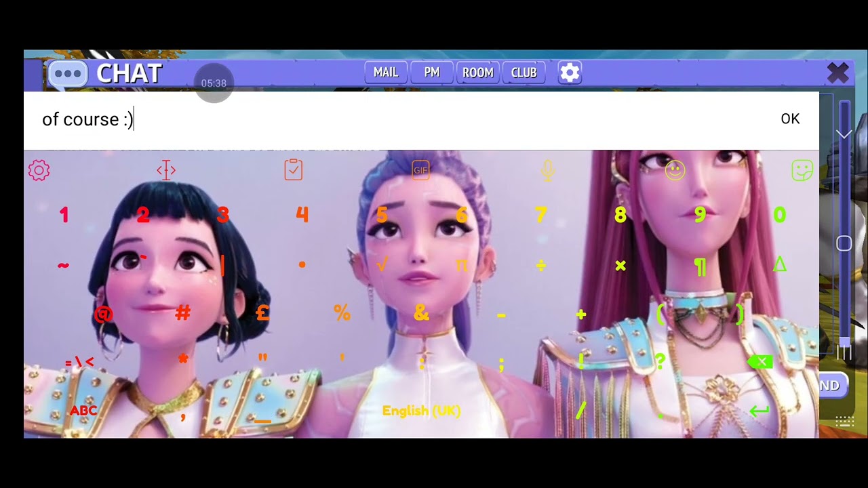Click the chat speech bubble icon
Image resolution: width=868 pixels, height=488 pixels.
click(x=67, y=73)
